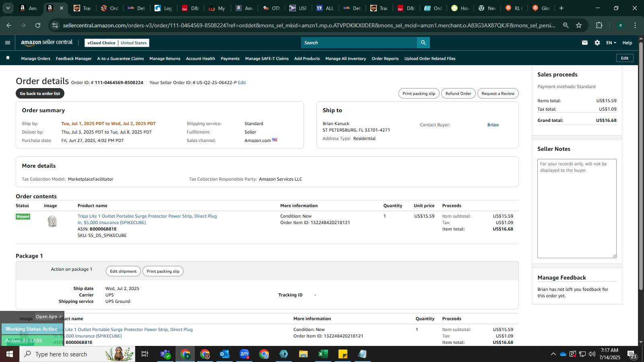The height and width of the screenshot is (362, 644).
Task: Open the Windows Start menu
Action: 10,354
